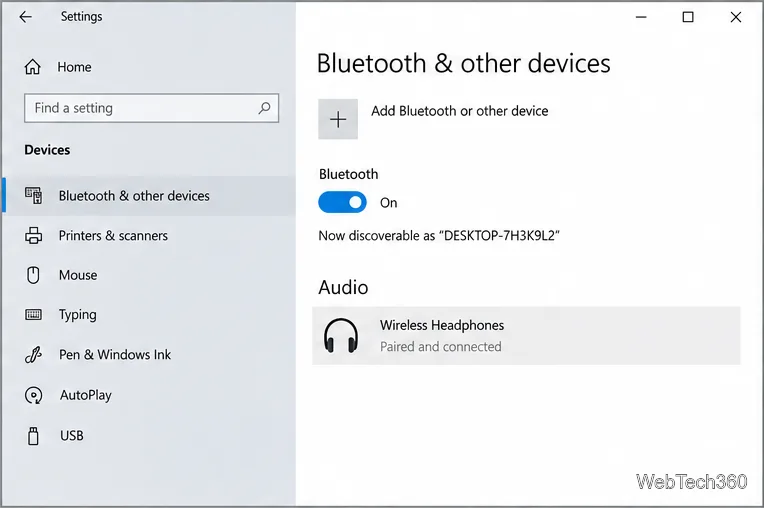
Task: Click the discoverable name DESKTOP-7H3K9L2 text
Action: tap(499, 236)
